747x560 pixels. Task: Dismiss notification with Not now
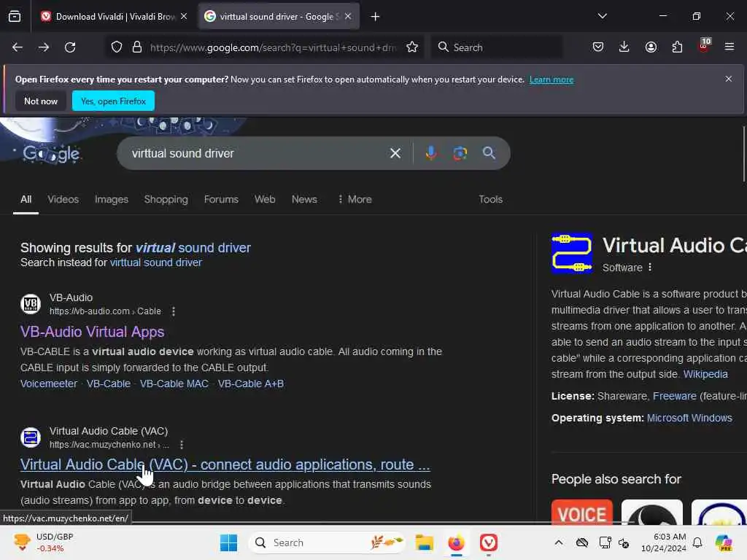(41, 101)
